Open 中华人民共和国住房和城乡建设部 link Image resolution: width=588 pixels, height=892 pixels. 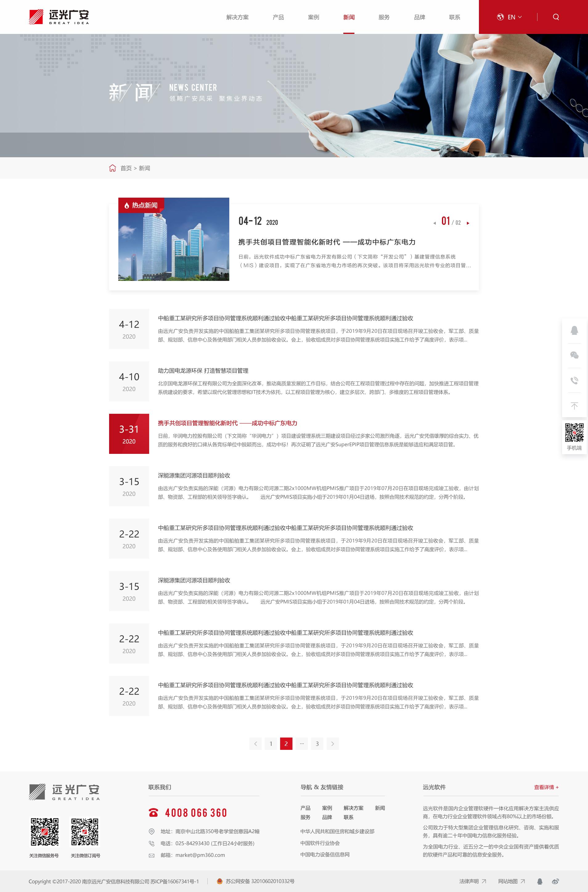[337, 831]
